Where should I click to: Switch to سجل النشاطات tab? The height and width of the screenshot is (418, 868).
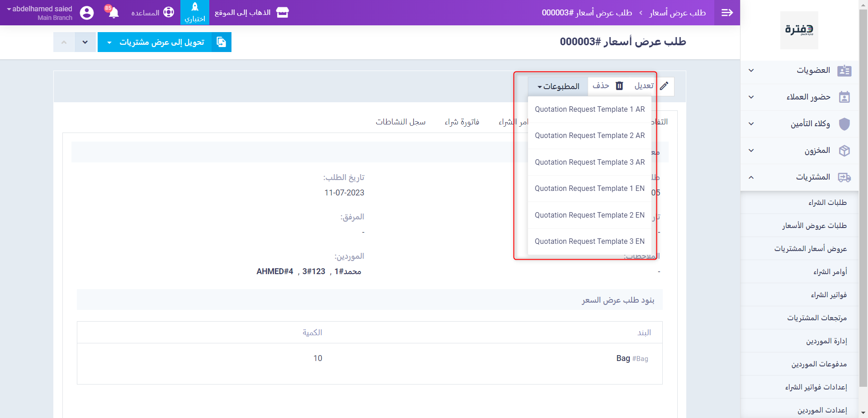(401, 122)
